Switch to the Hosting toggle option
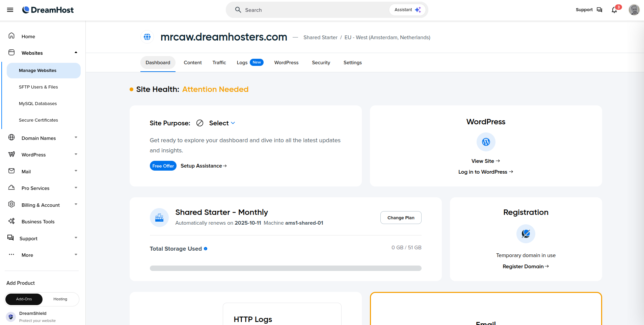Image resolution: width=644 pixels, height=325 pixels. [60, 299]
